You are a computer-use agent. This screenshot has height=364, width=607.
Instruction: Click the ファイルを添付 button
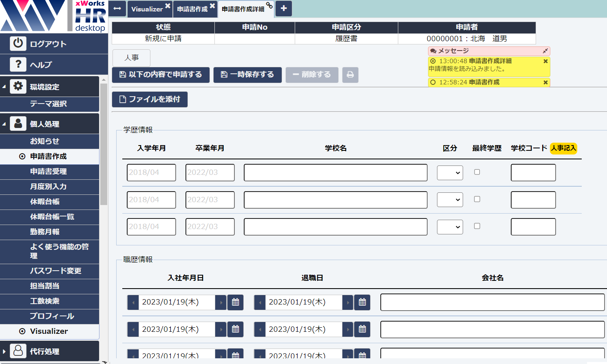[x=150, y=99]
